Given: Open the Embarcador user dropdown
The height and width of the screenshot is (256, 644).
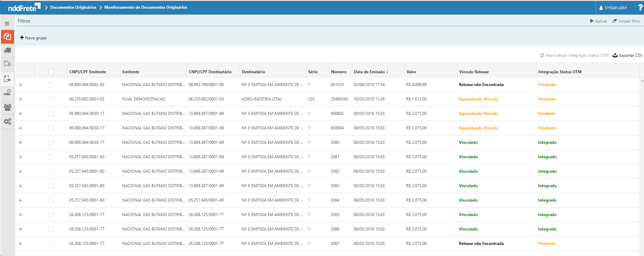Looking at the screenshot, I should coord(615,8).
